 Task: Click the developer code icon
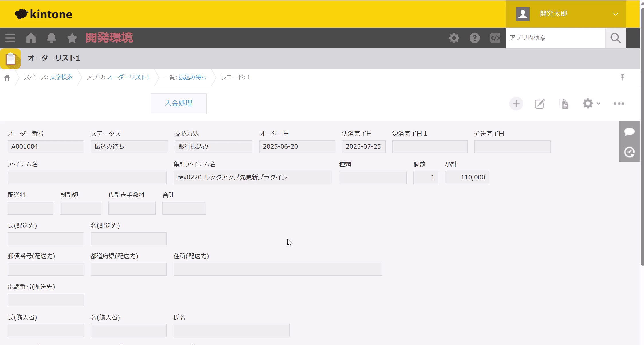(495, 38)
